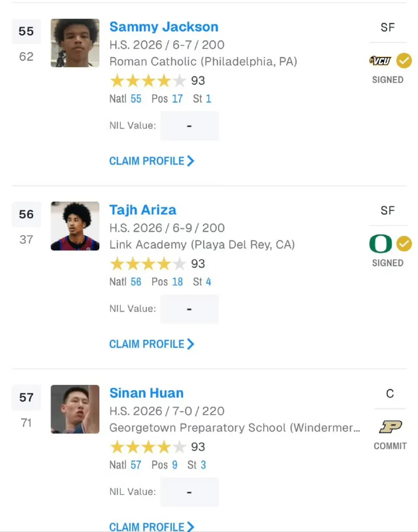
Task: Click Sinan Huan's star rating
Action: pos(148,447)
